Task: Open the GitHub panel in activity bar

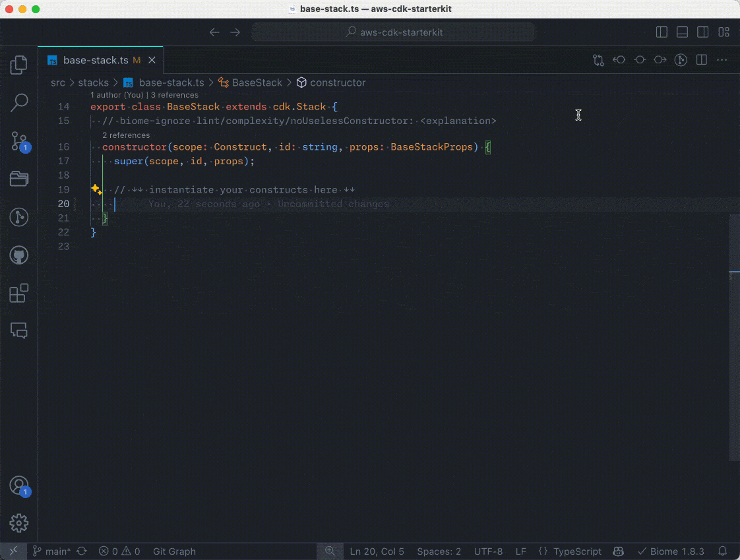Action: click(x=19, y=255)
